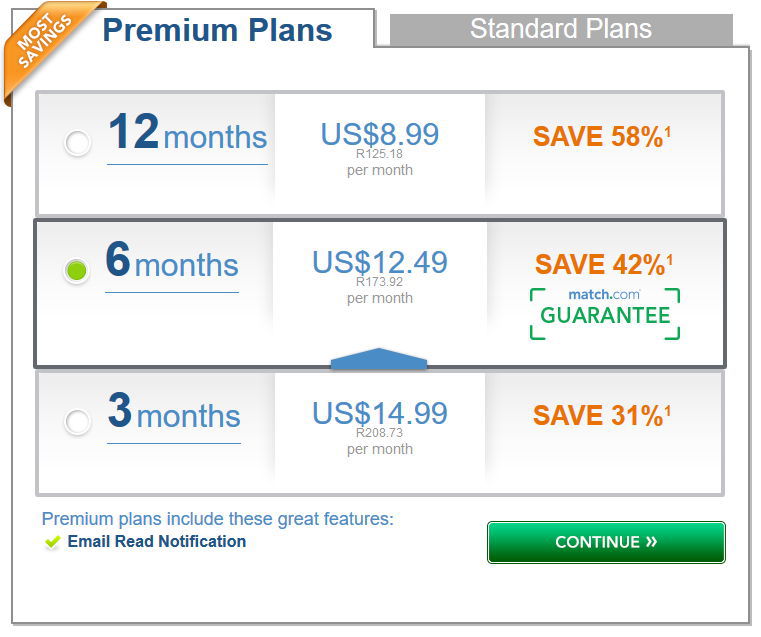This screenshot has height=637, width=761.
Task: Click the 3 months plan label
Action: (x=174, y=411)
